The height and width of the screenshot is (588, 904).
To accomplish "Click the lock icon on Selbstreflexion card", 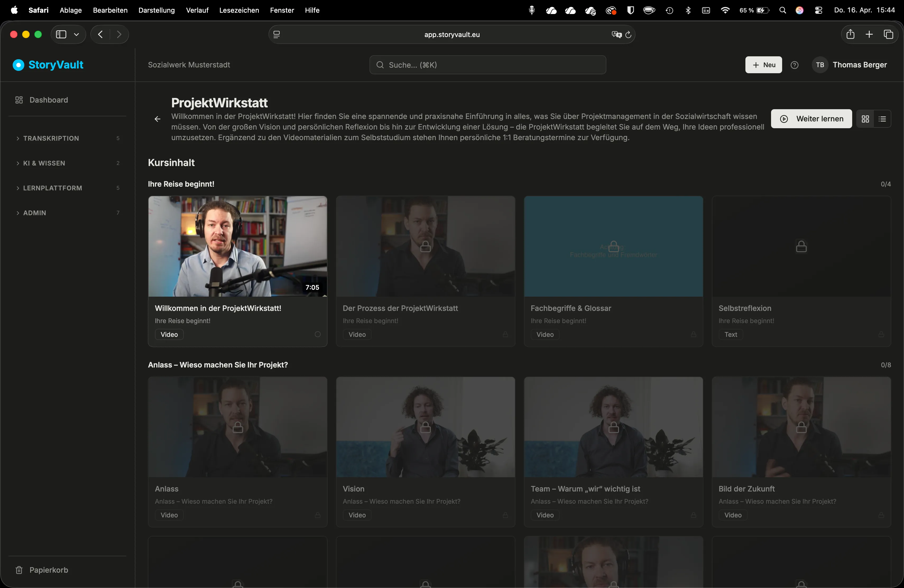I will coord(801,246).
